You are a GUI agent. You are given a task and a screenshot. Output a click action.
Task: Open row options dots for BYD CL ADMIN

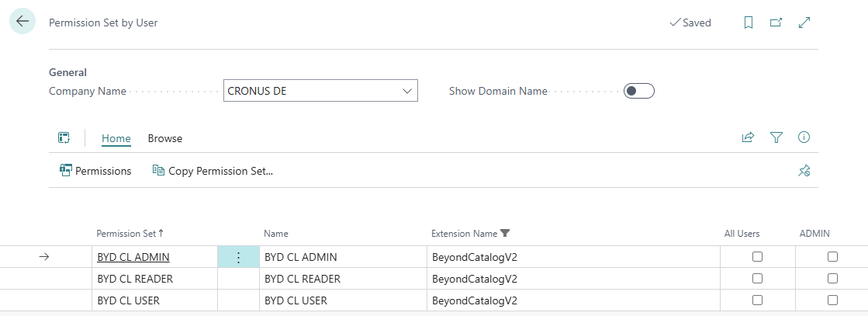click(239, 257)
